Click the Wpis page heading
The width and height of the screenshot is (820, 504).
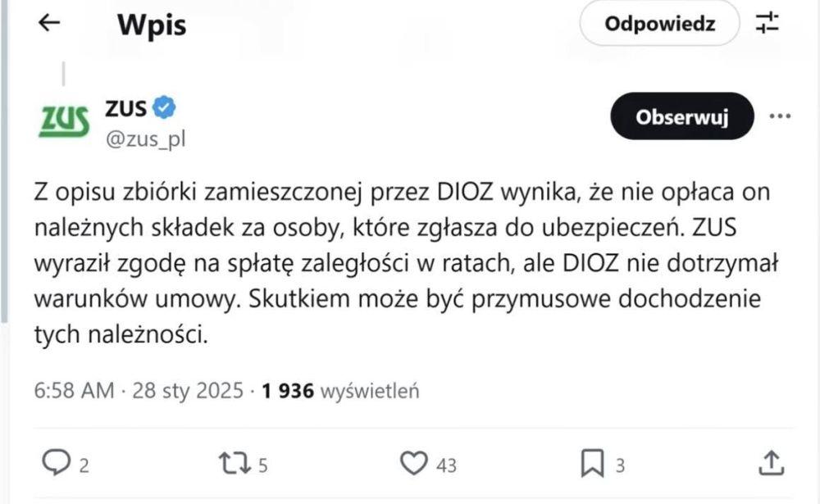point(152,25)
